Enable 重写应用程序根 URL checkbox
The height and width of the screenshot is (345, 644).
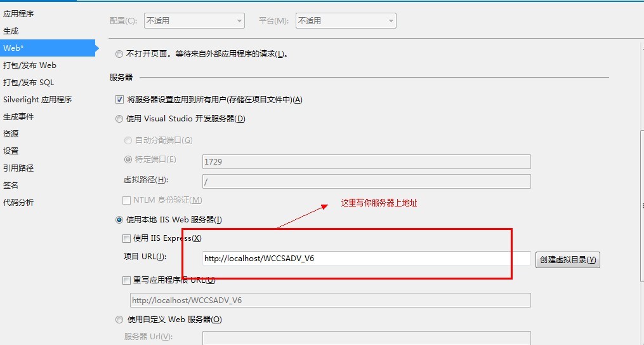tap(126, 281)
